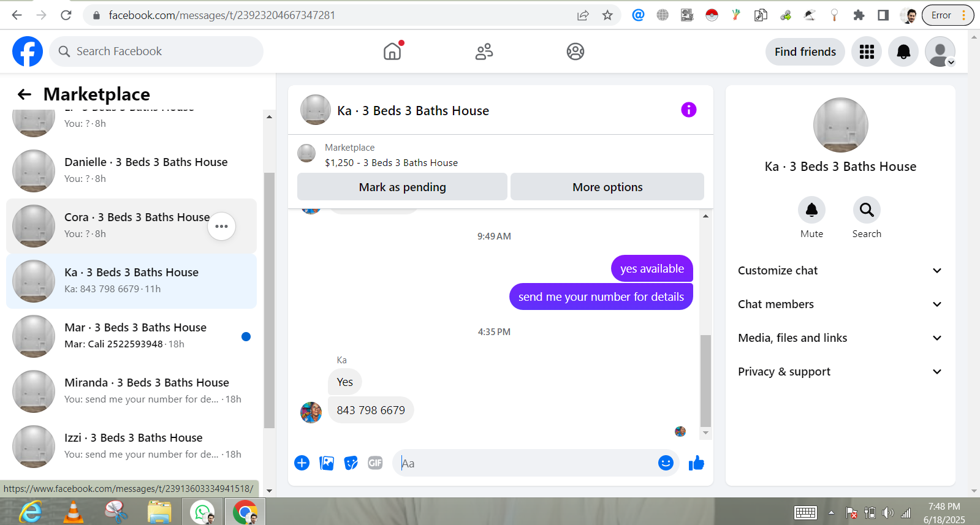Select Ka's 3 Beds 3 Baths House chat
Screen dimensions: 980x525
point(131,281)
